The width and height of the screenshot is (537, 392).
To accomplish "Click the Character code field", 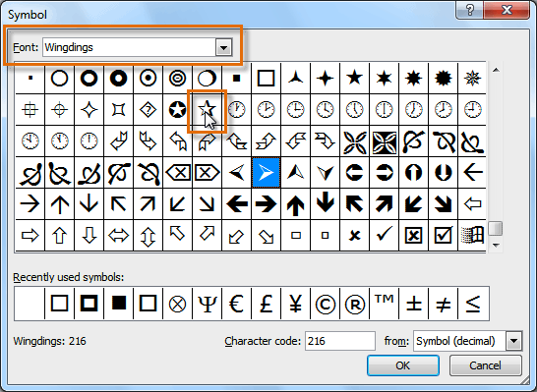I will (x=340, y=341).
